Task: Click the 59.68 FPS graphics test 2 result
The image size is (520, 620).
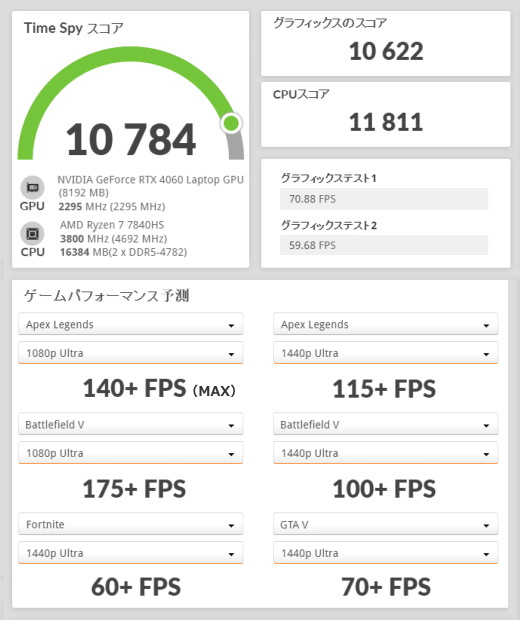Action: 384,245
